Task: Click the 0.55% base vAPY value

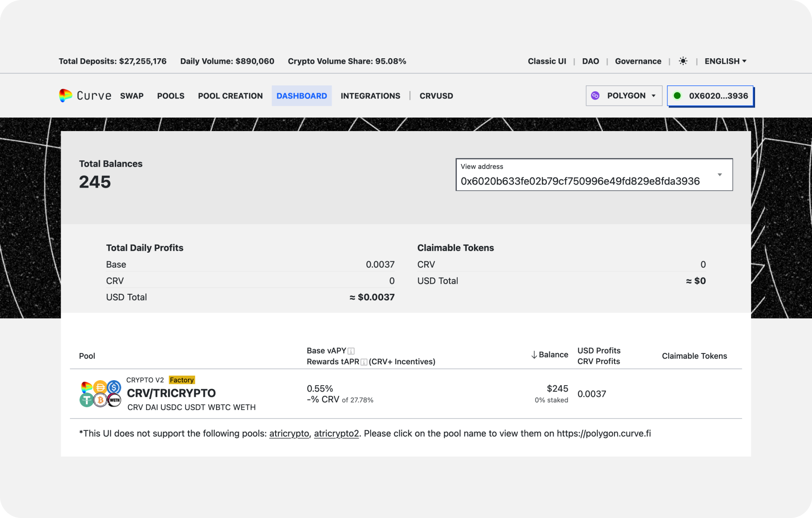Action: (x=320, y=389)
